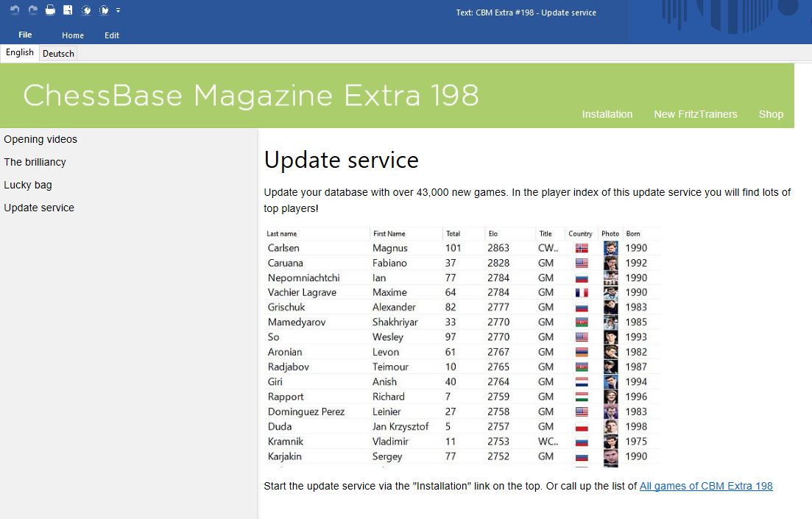The width and height of the screenshot is (812, 519).
Task: Click the Save disk icon
Action: [x=68, y=10]
